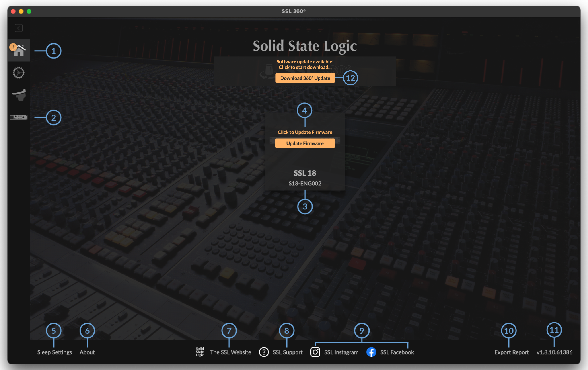Open the About dialog
Image resolution: width=588 pixels, height=370 pixels.
(x=87, y=352)
